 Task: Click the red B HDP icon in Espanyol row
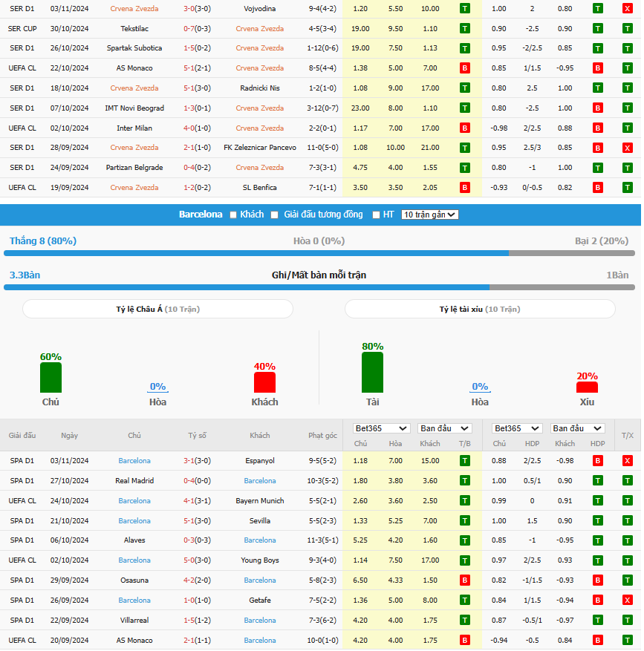coord(597,461)
